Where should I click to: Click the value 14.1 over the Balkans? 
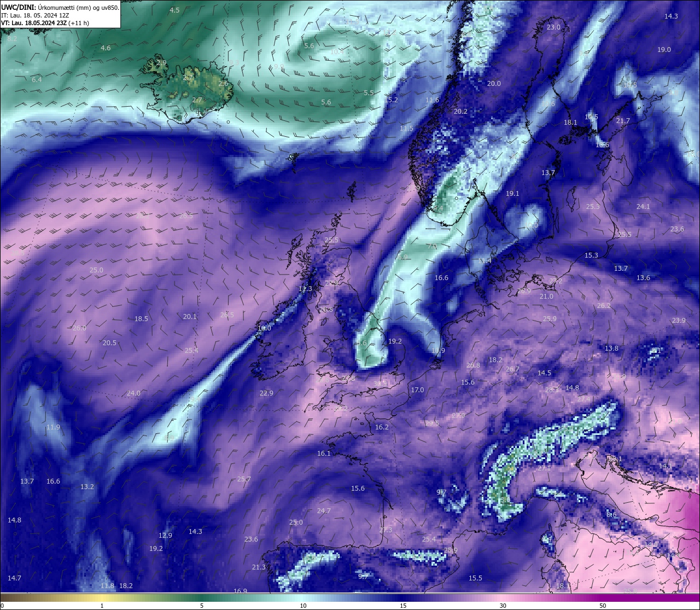click(666, 466)
